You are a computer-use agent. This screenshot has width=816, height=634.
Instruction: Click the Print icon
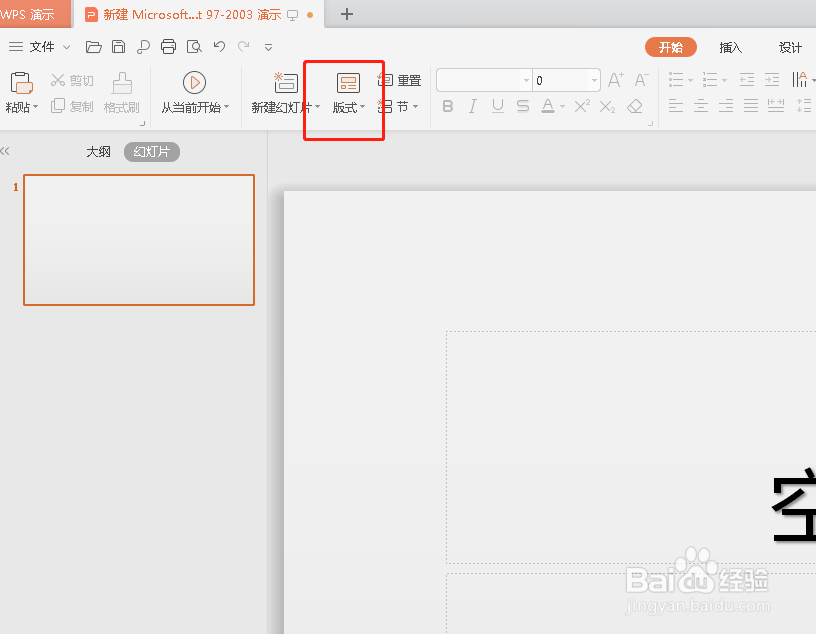pyautogui.click(x=169, y=47)
